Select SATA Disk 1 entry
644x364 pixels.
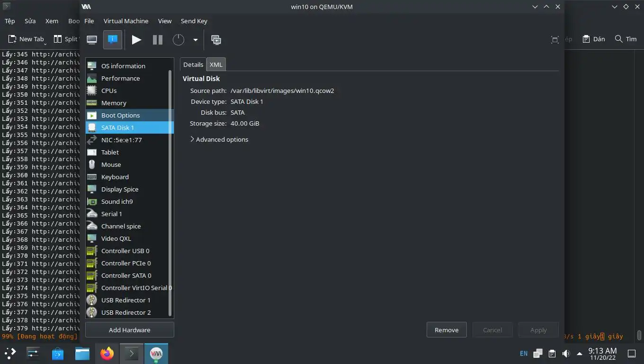pyautogui.click(x=129, y=127)
